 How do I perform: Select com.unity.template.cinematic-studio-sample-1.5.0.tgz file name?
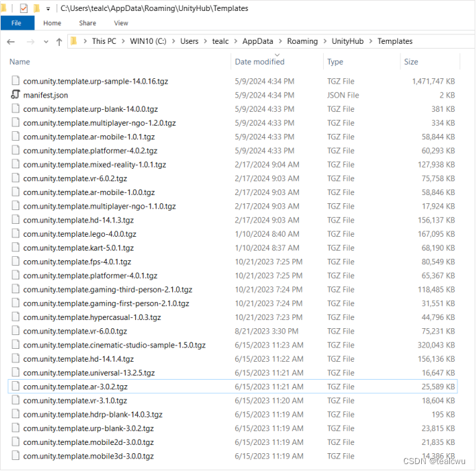click(115, 345)
